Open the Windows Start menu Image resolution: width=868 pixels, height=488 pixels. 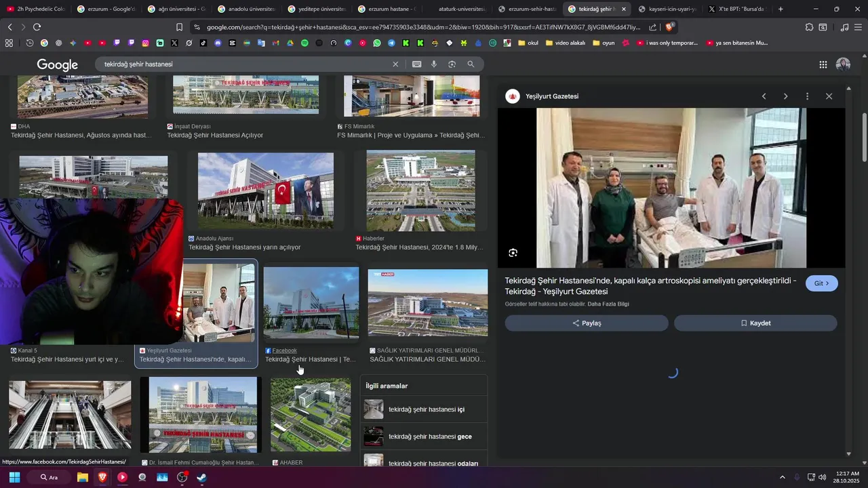point(14,477)
